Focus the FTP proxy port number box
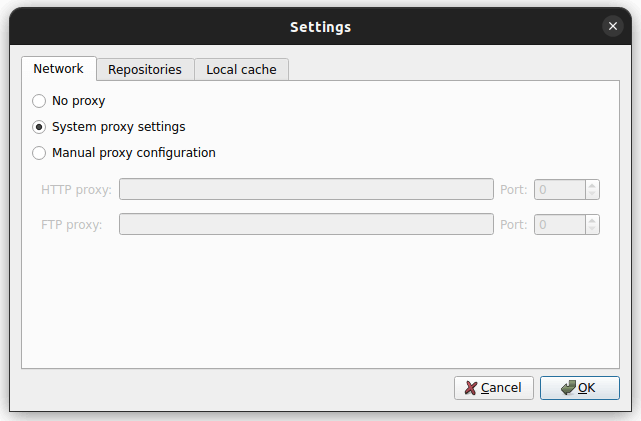 click(560, 224)
